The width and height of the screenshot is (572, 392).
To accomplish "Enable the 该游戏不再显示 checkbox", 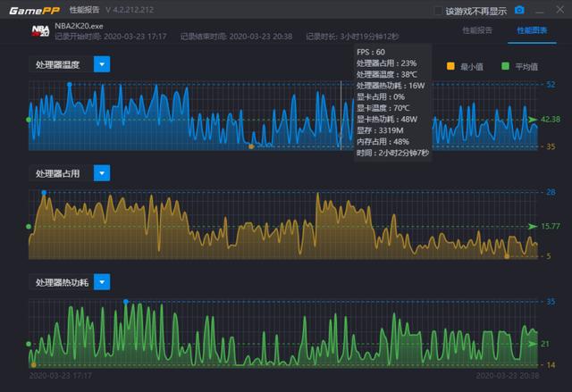I will (x=438, y=11).
